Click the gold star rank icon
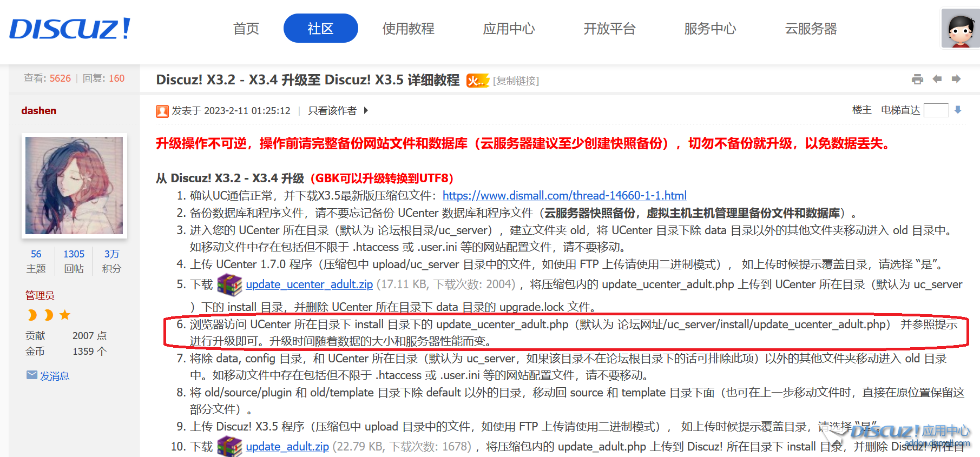 tap(65, 315)
